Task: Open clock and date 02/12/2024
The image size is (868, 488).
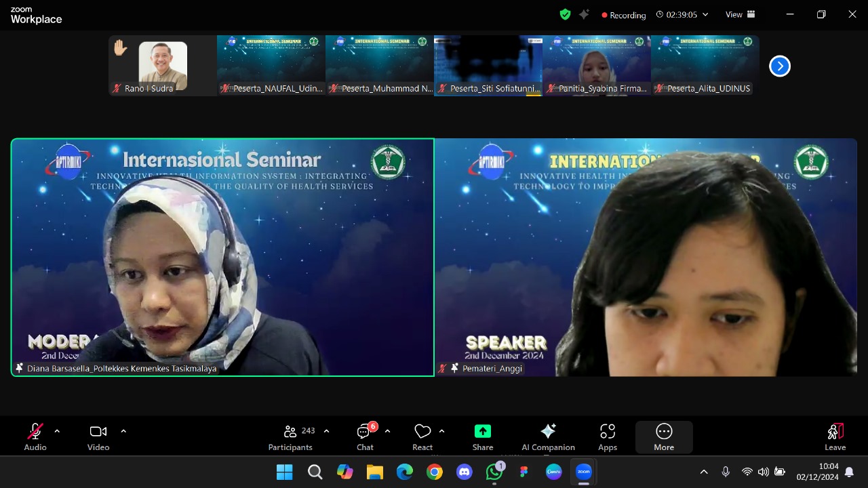Action: pyautogui.click(x=818, y=472)
